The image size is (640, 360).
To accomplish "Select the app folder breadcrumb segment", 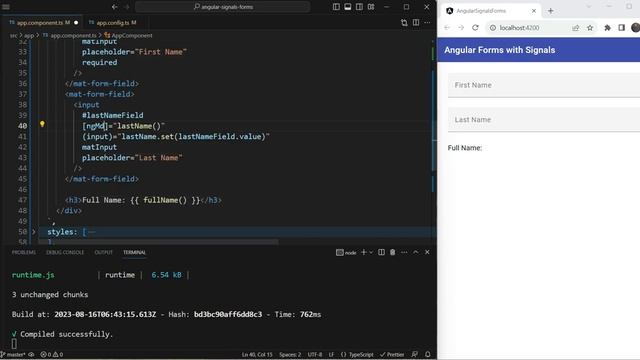I will (x=29, y=36).
